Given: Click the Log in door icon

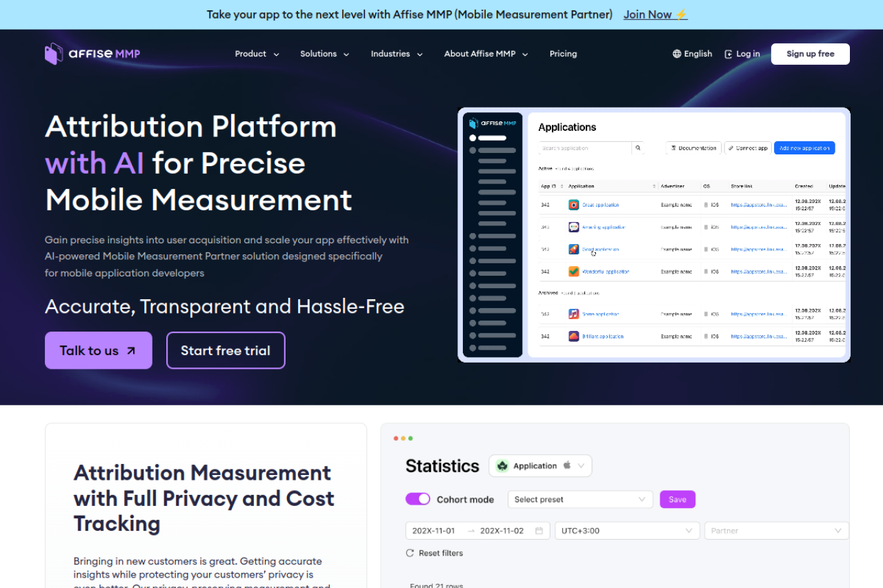Looking at the screenshot, I should [x=728, y=54].
